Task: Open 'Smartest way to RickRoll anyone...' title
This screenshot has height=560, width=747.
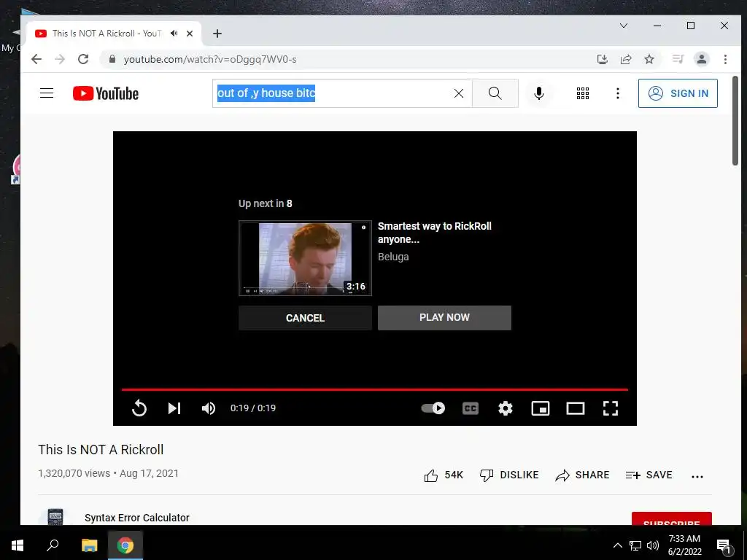Action: pos(435,233)
